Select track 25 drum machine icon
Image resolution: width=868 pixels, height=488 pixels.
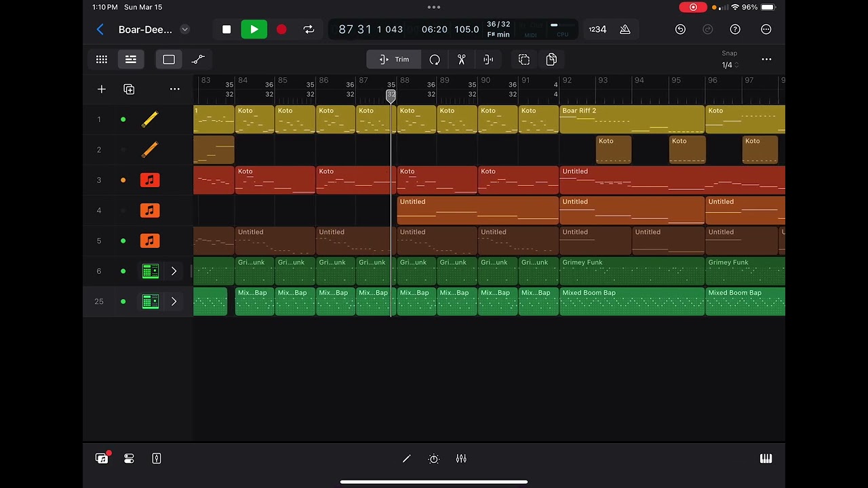150,302
